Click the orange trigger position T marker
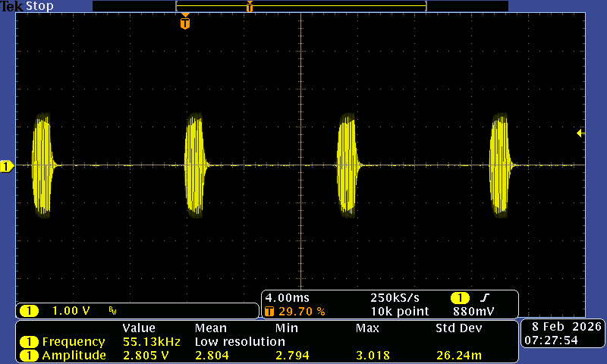 (185, 24)
